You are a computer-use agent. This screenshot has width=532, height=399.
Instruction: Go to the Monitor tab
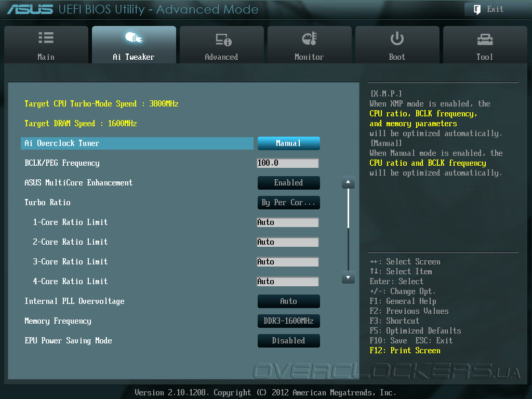point(310,45)
